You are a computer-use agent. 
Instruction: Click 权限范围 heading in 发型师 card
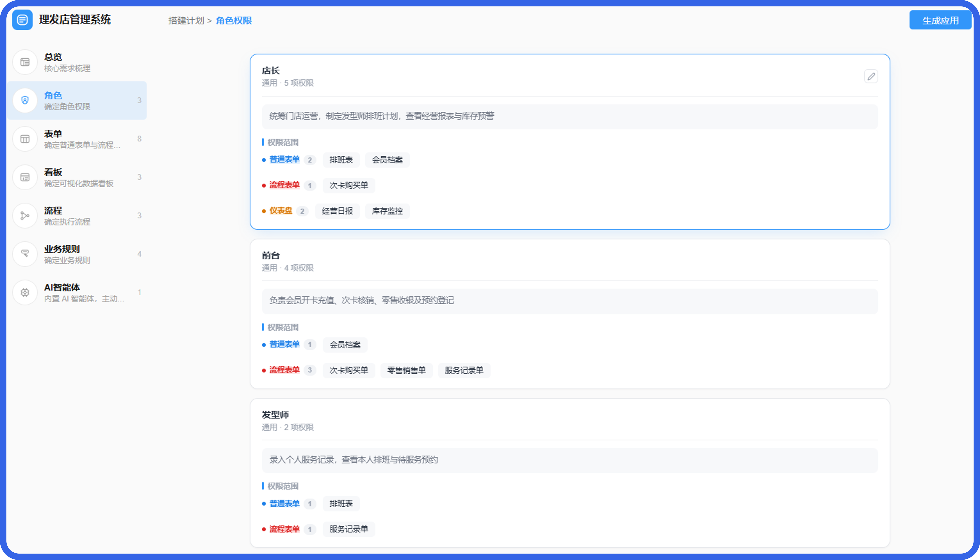point(283,486)
